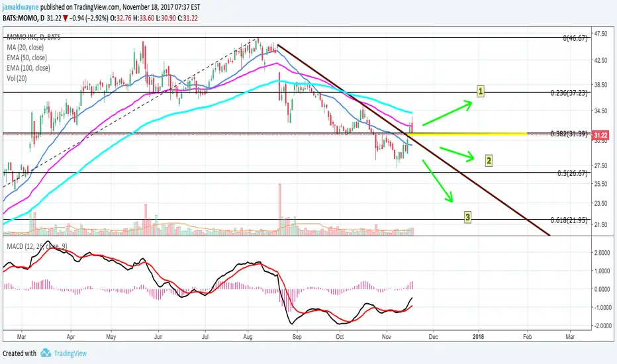Image resolution: width=617 pixels, height=364 pixels.
Task: Click the 0.5(26.67) Fibonacci level label
Action: [x=573, y=173]
